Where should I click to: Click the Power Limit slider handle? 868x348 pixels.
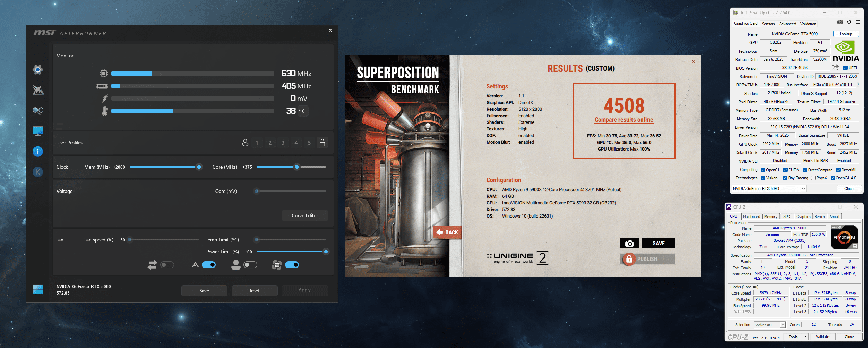pos(326,252)
